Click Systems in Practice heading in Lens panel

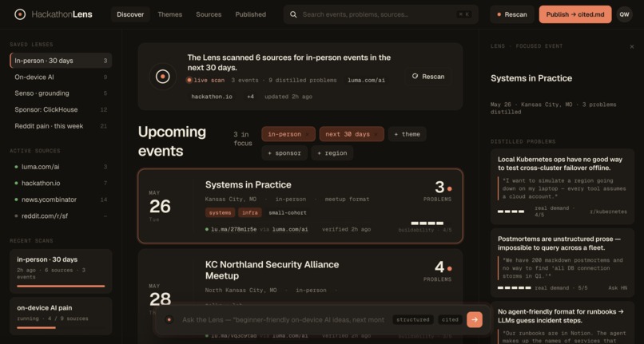tap(531, 78)
